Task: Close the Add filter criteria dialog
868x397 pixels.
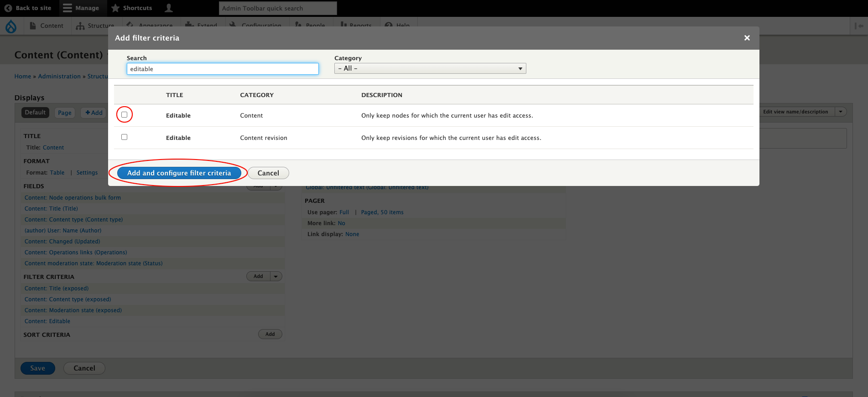Action: pos(747,38)
